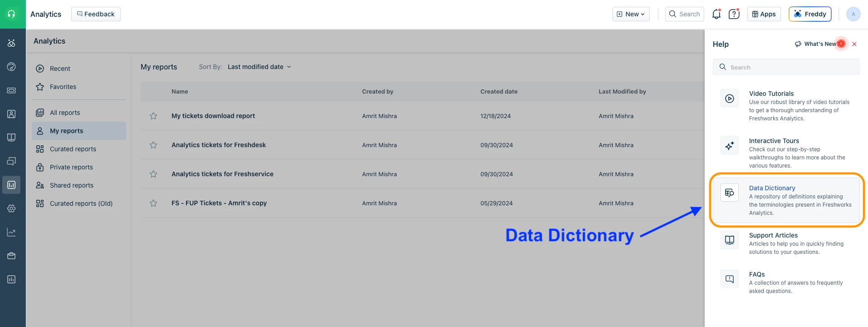Open the Apps button
868x327 pixels.
coord(764,14)
